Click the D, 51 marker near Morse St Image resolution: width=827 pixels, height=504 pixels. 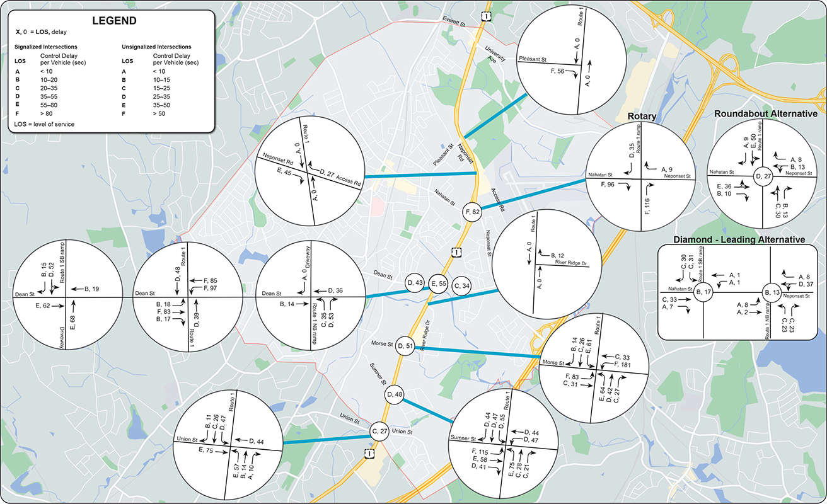coord(406,345)
